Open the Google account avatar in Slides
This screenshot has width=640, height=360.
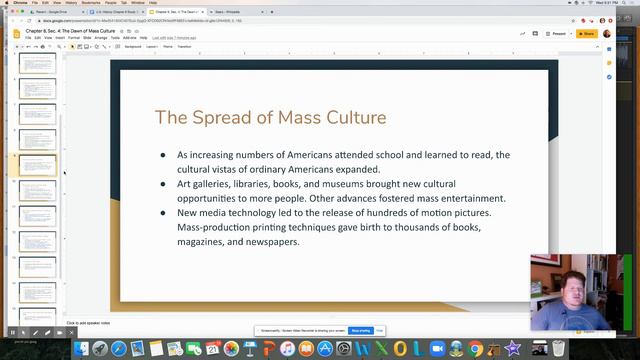607,34
